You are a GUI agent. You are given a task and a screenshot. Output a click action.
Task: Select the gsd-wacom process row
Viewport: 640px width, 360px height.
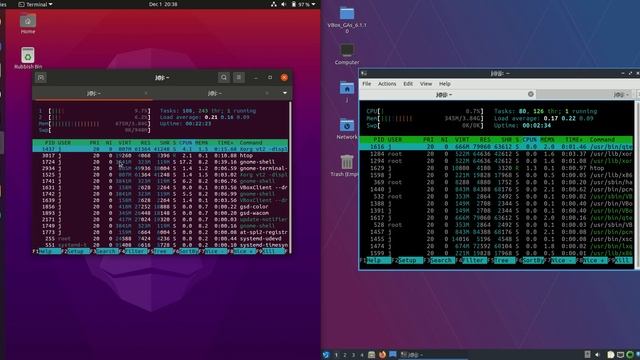[160, 213]
